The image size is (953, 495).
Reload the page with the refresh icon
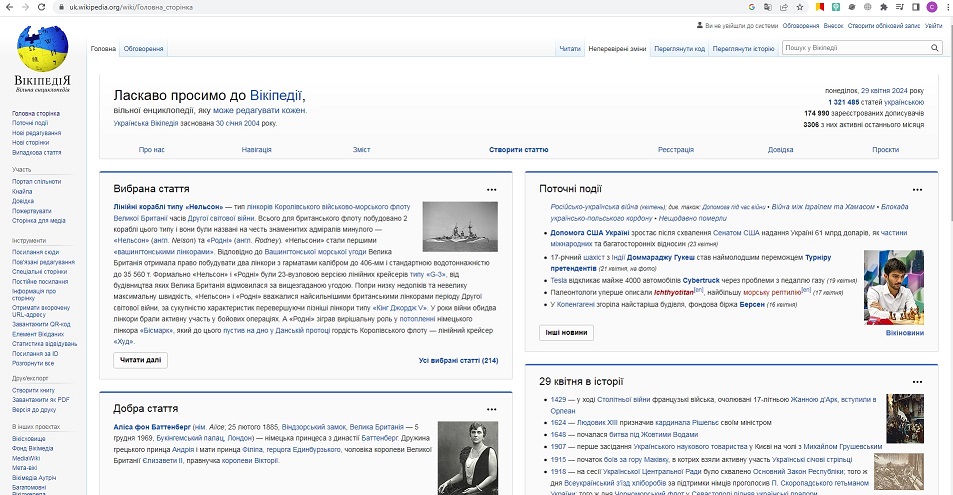point(41,7)
